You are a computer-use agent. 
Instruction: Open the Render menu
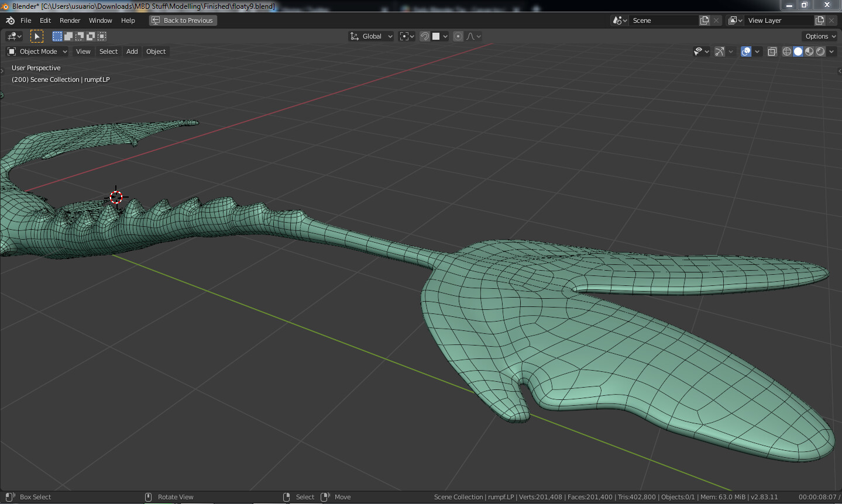tap(70, 20)
